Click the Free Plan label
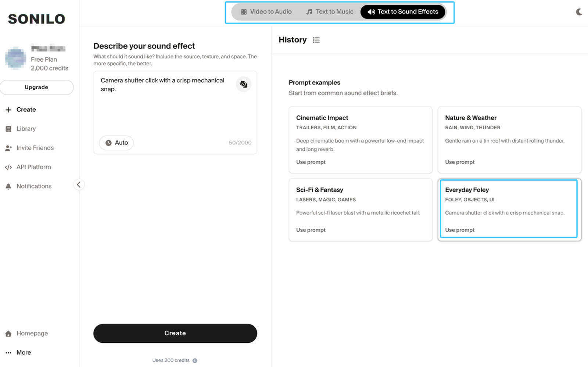Image resolution: width=588 pixels, height=367 pixels. coord(44,60)
